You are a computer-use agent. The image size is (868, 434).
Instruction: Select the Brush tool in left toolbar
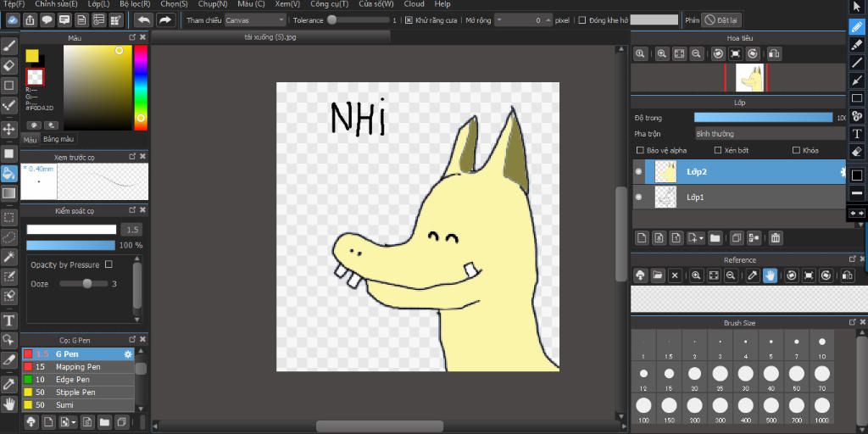(8, 47)
